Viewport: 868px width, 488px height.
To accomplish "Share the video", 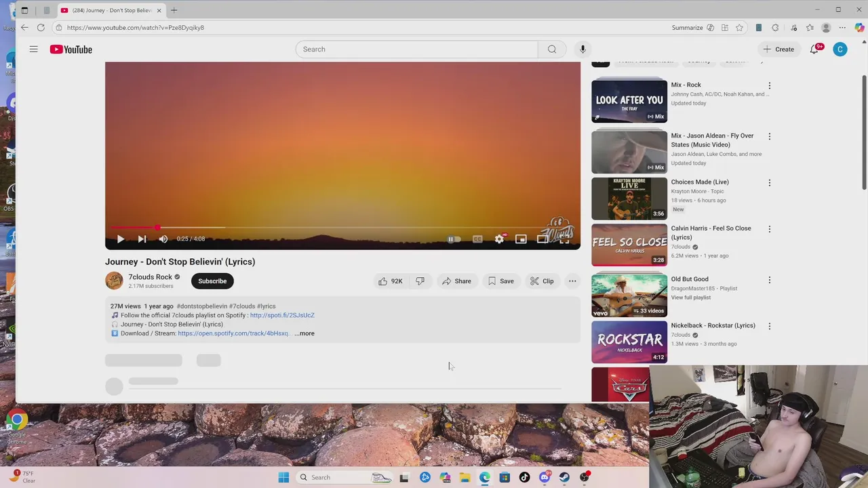I will click(x=456, y=281).
